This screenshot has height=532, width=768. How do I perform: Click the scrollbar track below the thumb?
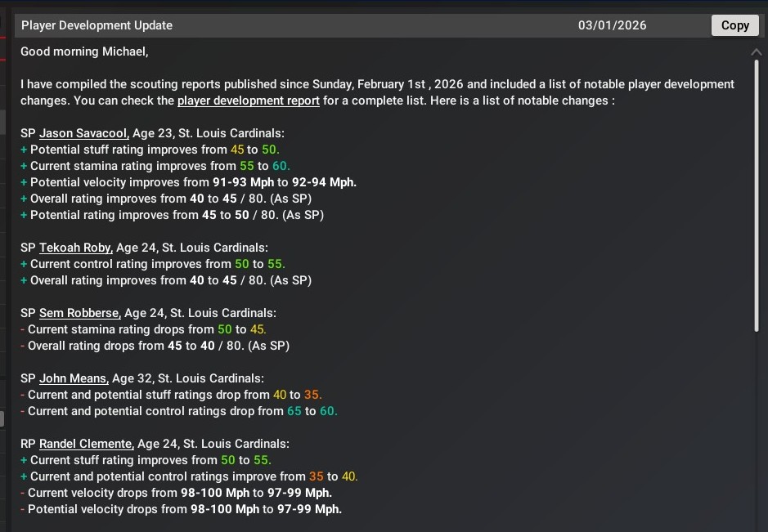(757, 431)
